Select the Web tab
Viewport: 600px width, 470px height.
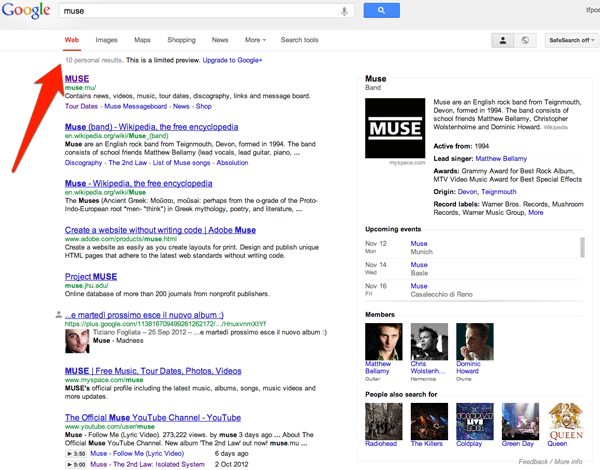(72, 40)
